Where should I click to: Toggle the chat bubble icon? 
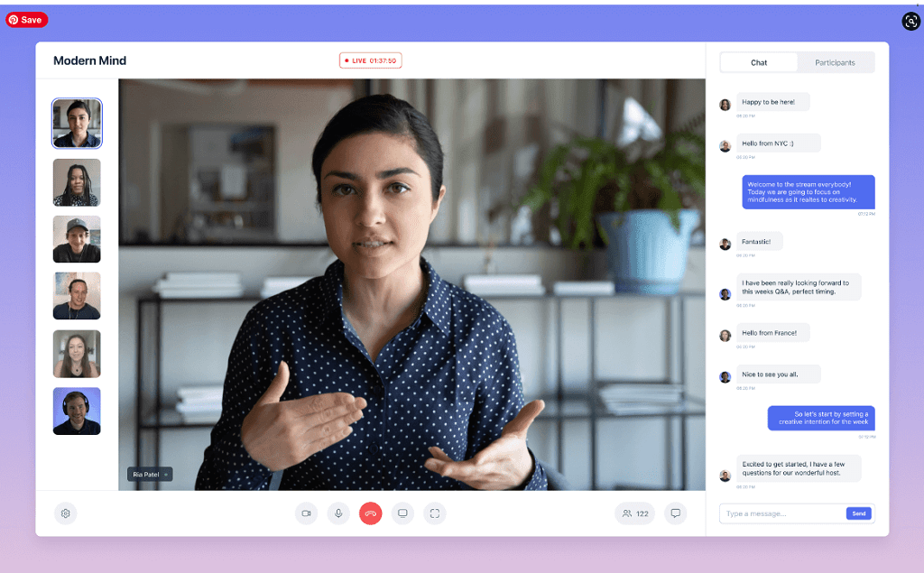click(675, 513)
